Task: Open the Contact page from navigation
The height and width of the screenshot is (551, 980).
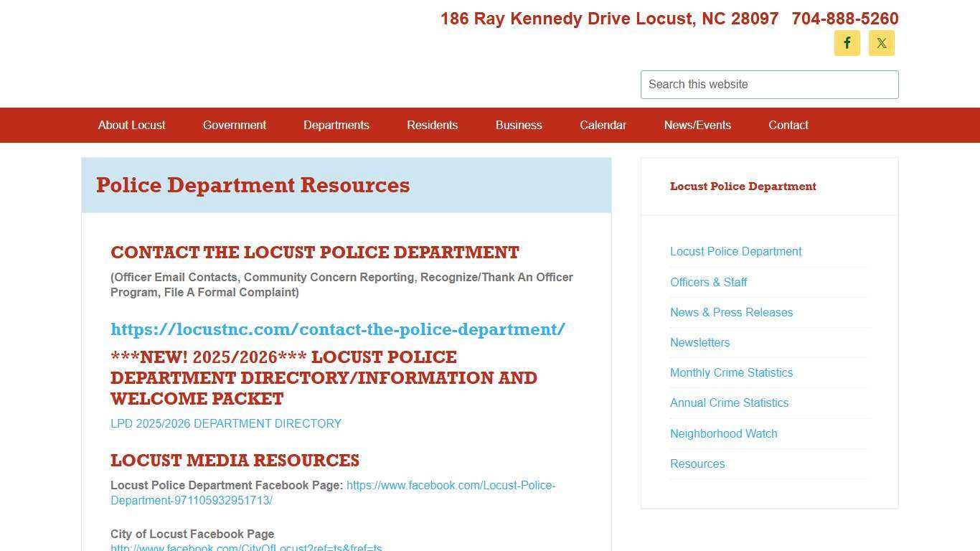Action: click(x=788, y=125)
